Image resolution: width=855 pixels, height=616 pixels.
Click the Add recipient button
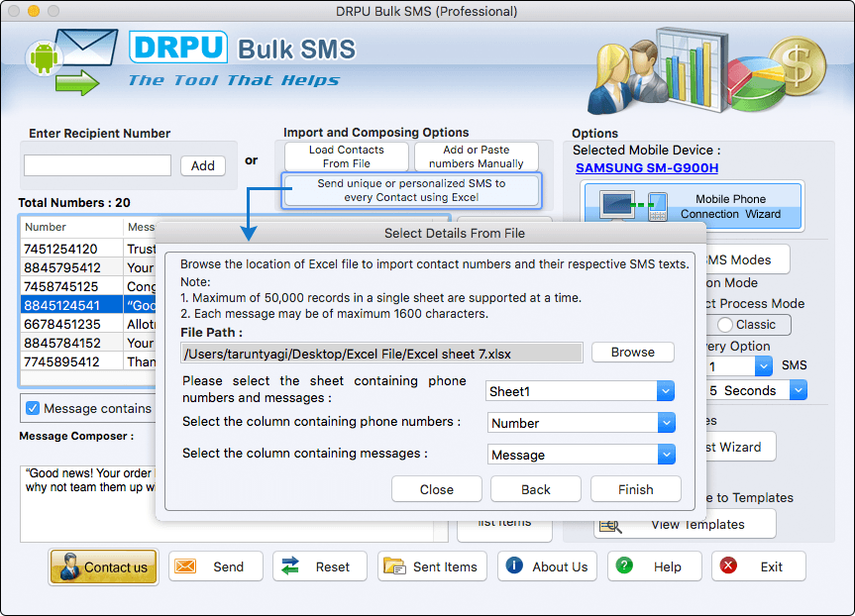203,165
